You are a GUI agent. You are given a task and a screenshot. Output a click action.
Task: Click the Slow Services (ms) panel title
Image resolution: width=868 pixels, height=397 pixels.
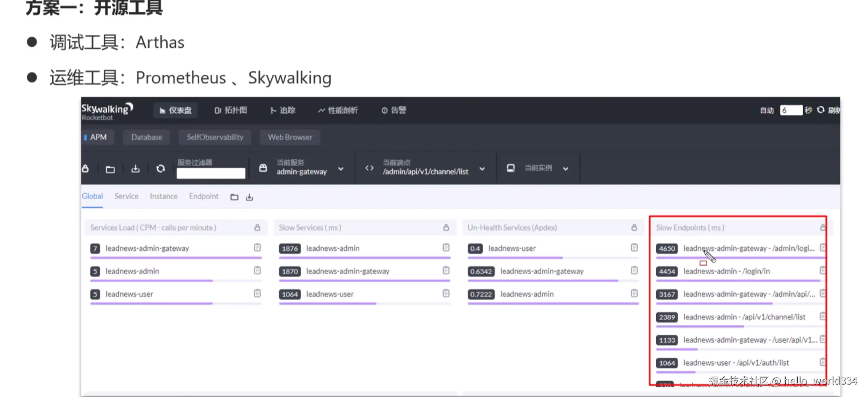coord(310,228)
